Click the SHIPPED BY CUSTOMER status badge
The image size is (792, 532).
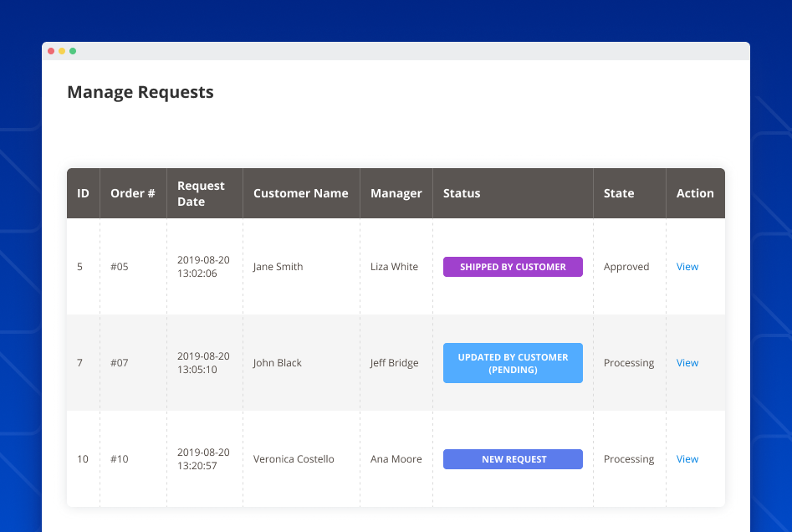coord(513,266)
